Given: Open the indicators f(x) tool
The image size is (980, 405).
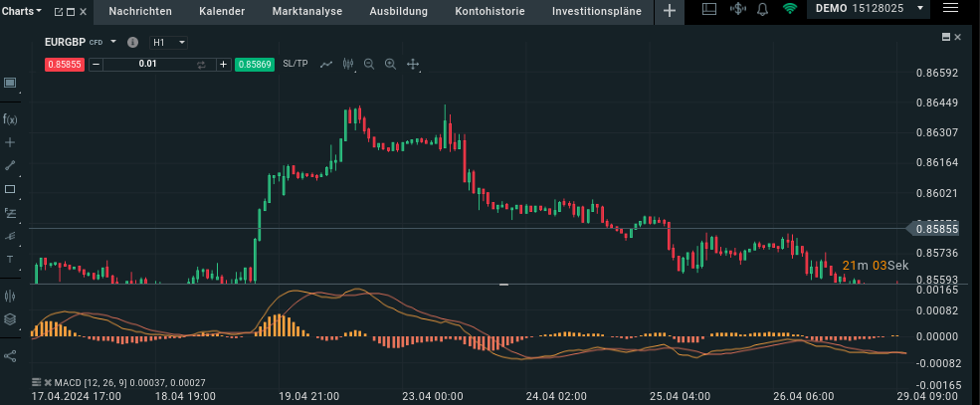Looking at the screenshot, I should 10,118.
